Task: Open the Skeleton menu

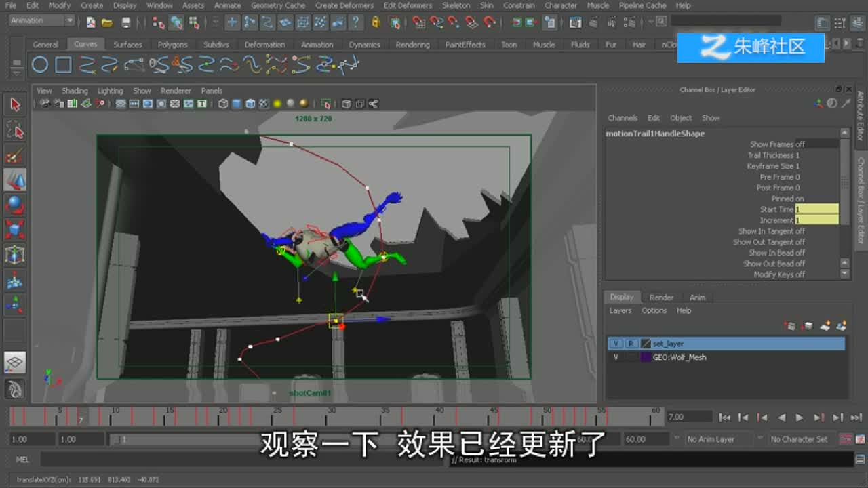Action: (456, 5)
